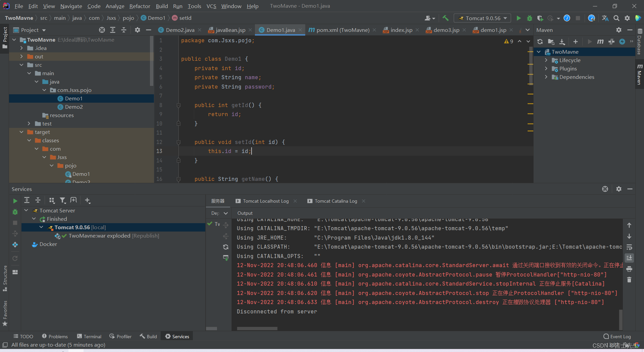This screenshot has width=644, height=352.
Task: Build project with the hammer icon
Action: coord(445,18)
